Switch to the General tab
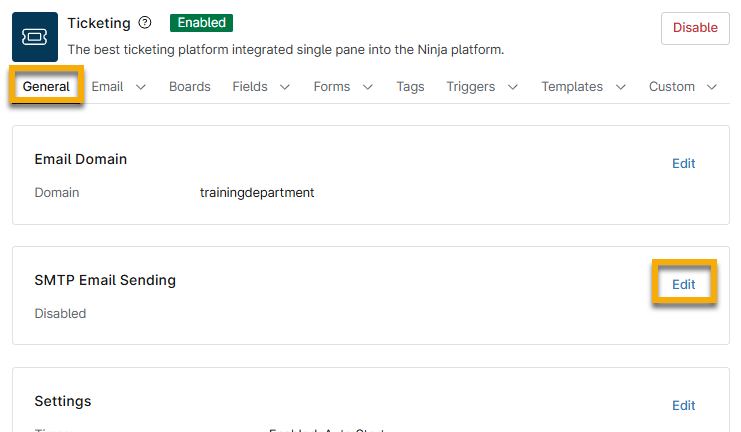The width and height of the screenshot is (741, 432). coord(46,87)
